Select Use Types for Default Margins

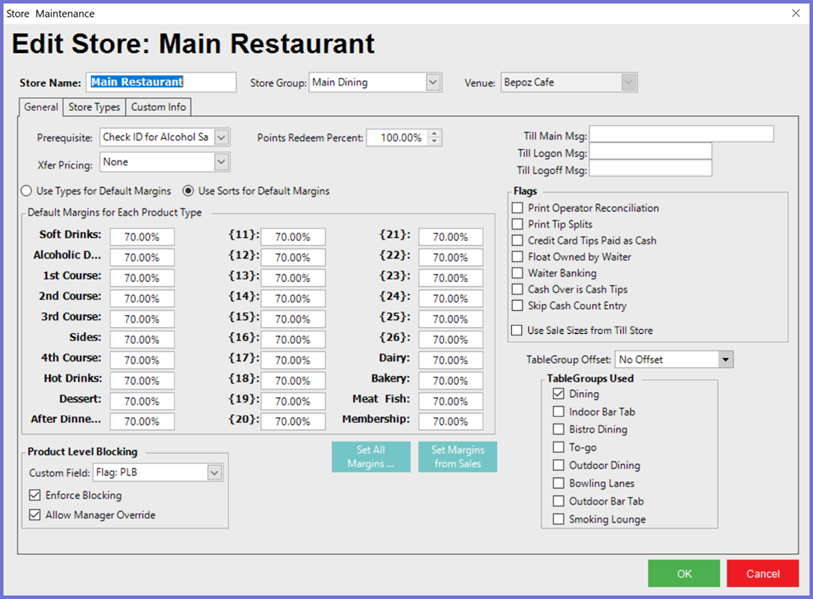(27, 190)
